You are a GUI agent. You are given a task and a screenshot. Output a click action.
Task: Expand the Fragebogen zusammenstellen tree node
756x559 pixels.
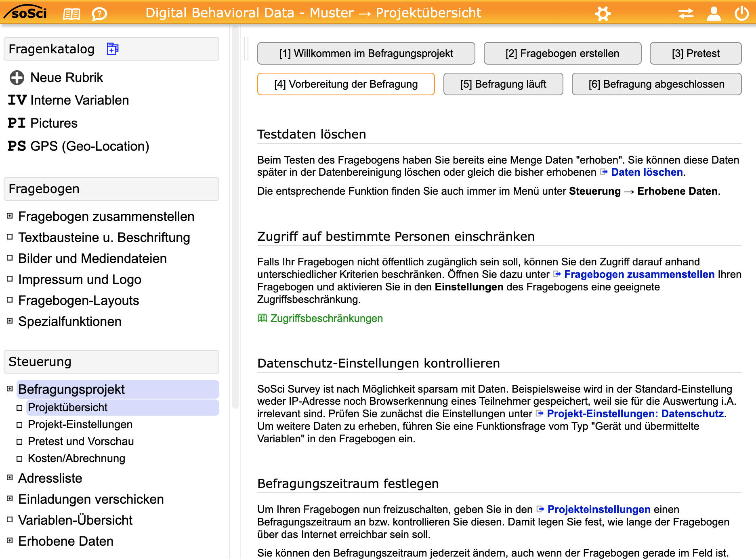coord(10,216)
